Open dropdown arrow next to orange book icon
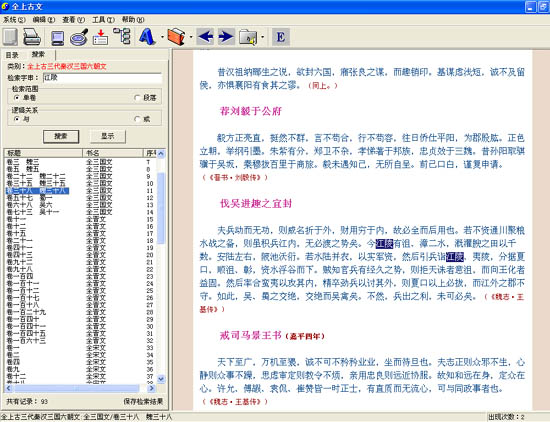The width and height of the screenshot is (550, 422). tap(191, 37)
